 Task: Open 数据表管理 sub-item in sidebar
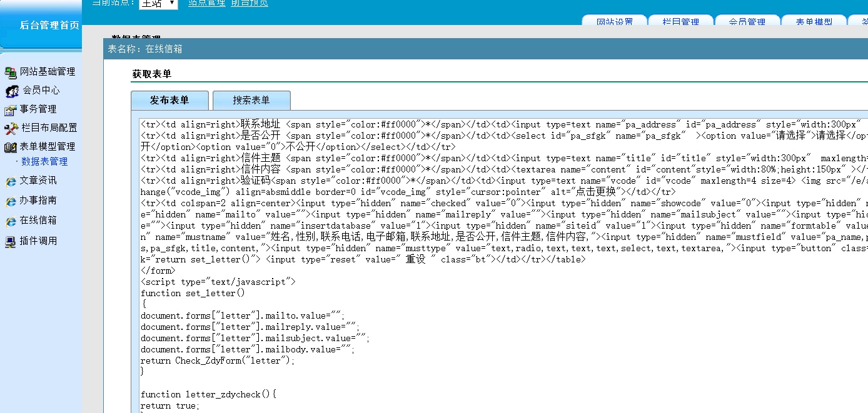coord(44,162)
